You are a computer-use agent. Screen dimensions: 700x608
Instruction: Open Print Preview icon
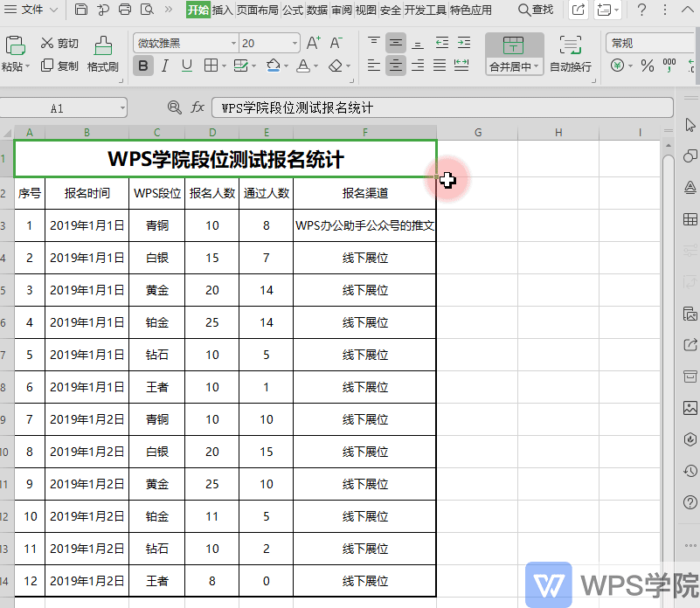(147, 9)
